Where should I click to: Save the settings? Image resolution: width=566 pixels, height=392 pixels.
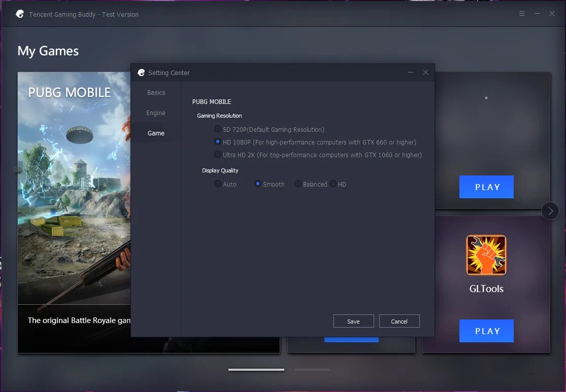click(x=353, y=321)
